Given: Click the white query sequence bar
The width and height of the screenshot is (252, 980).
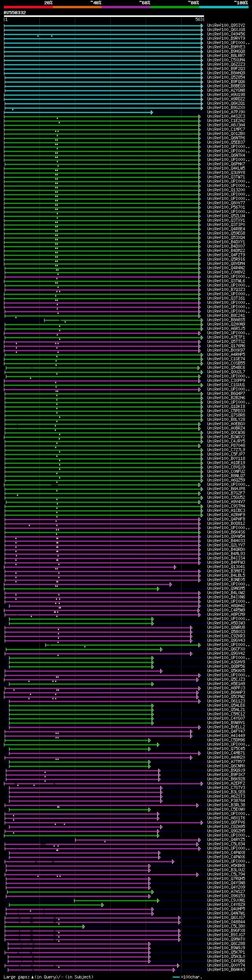Looking at the screenshot, I should 104,17.
